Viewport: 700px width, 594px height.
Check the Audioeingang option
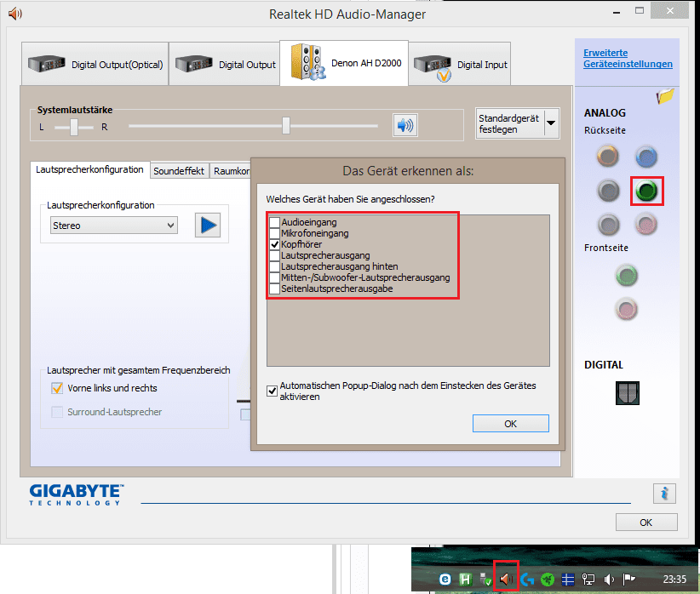[x=274, y=222]
